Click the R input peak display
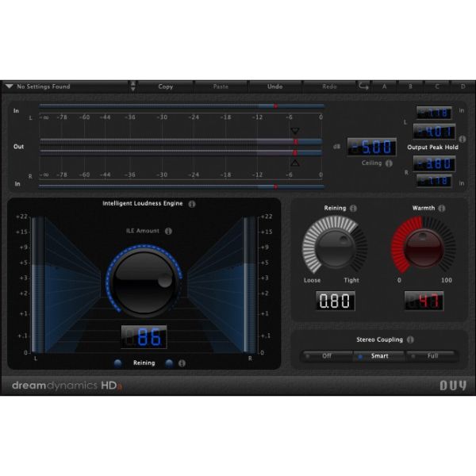The width and height of the screenshot is (476, 476). [x=434, y=181]
